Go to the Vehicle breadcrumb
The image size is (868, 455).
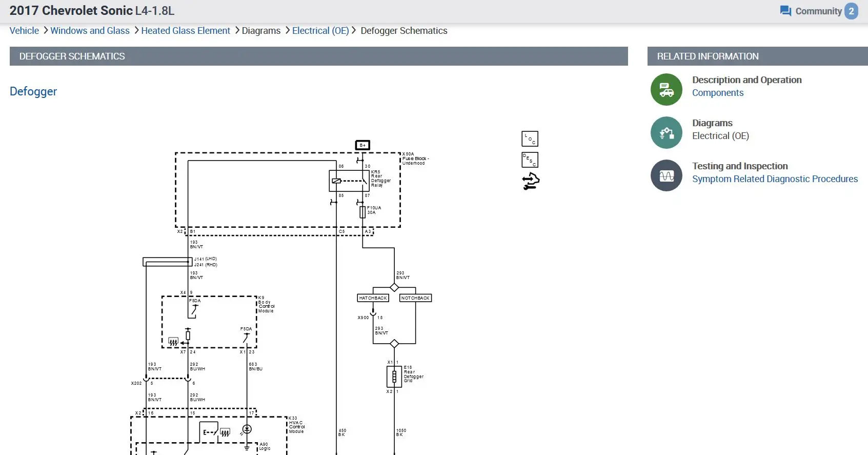pyautogui.click(x=24, y=31)
